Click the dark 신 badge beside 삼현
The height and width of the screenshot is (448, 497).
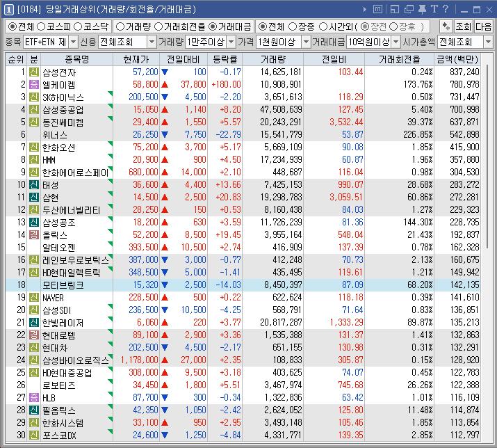point(34,198)
